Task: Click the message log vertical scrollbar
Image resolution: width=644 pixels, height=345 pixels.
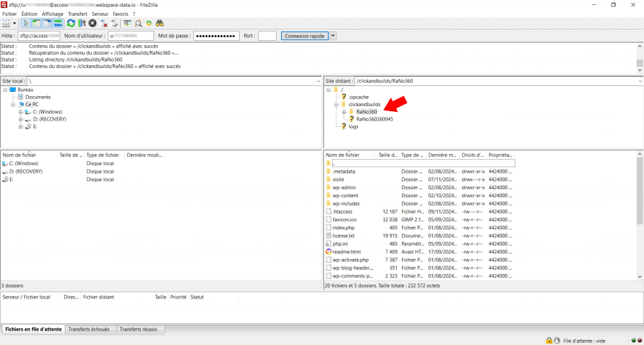Action: (640, 58)
